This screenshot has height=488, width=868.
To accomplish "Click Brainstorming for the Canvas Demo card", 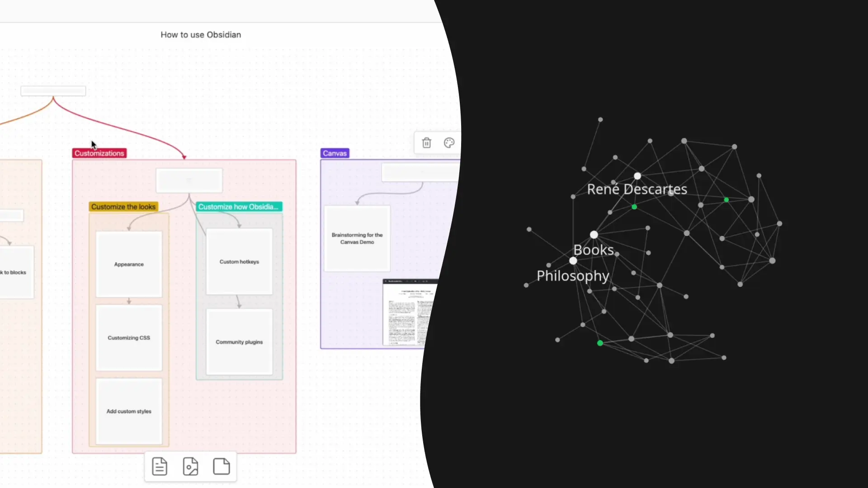I will click(x=357, y=239).
